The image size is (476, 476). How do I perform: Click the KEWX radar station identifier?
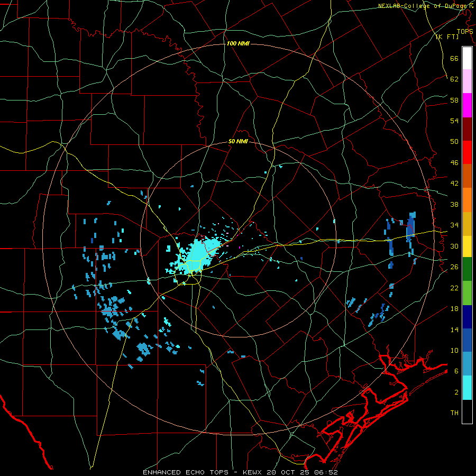point(253,472)
